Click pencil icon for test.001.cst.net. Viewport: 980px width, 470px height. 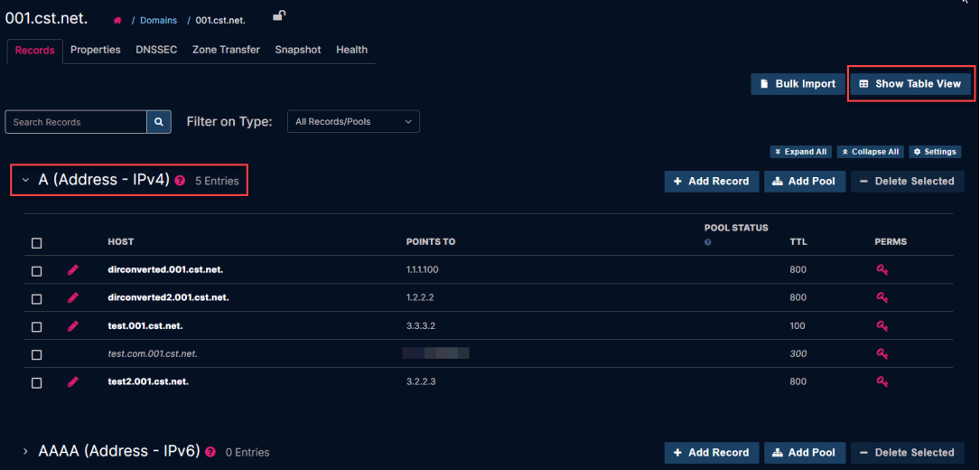point(73,326)
